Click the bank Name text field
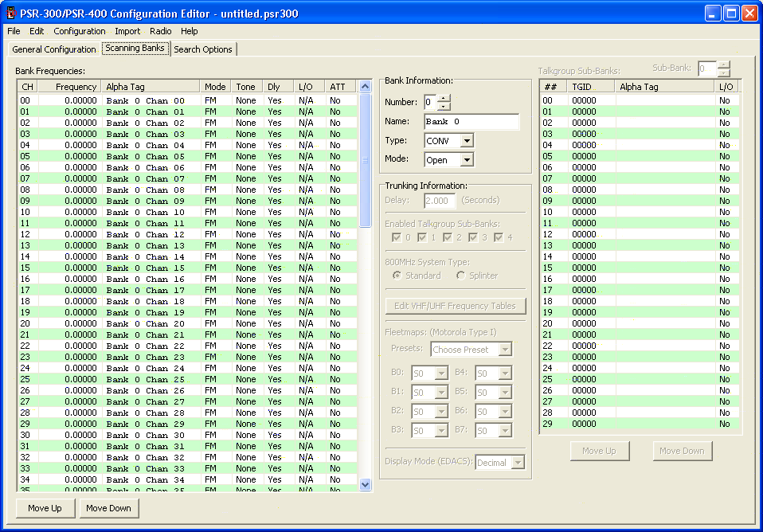 471,122
